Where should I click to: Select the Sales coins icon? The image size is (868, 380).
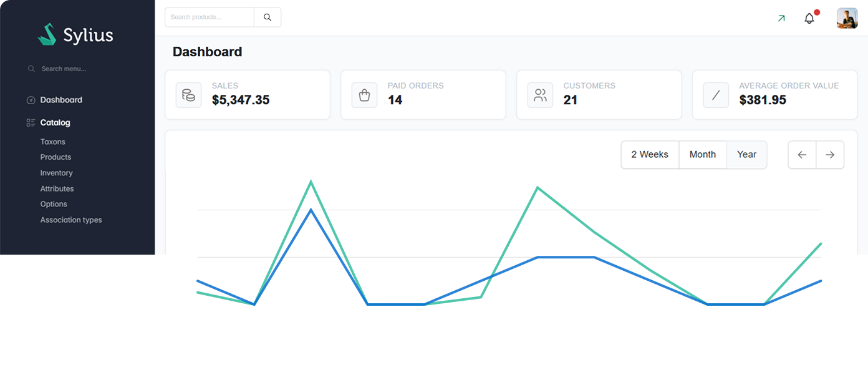click(188, 94)
